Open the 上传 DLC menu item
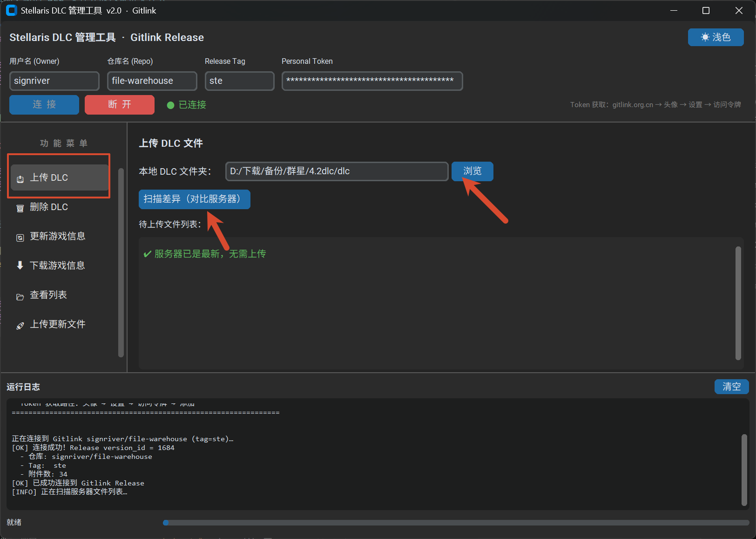This screenshot has height=539, width=756. click(x=60, y=177)
